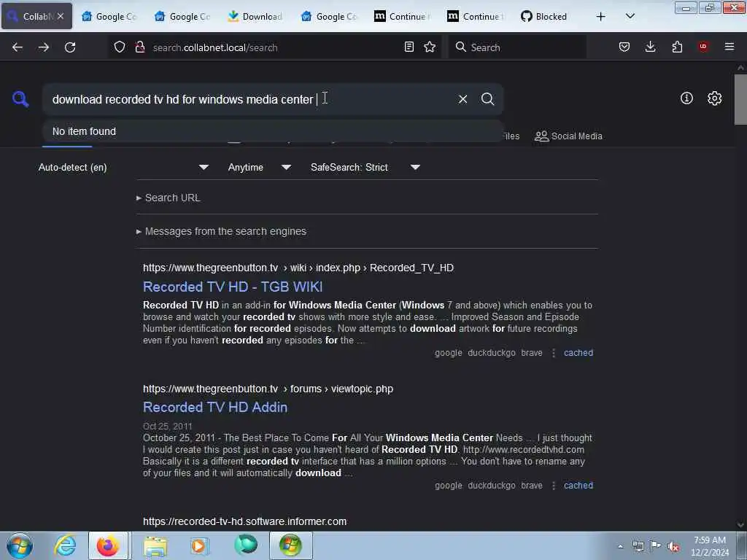Reload the current page
The image size is (747, 560).
[70, 47]
